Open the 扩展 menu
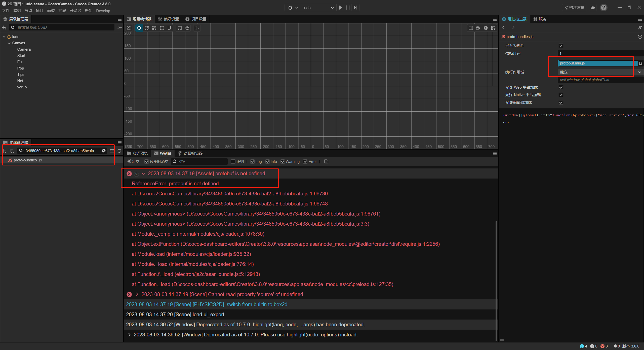Viewport: 644px width, 350px height. click(x=62, y=11)
